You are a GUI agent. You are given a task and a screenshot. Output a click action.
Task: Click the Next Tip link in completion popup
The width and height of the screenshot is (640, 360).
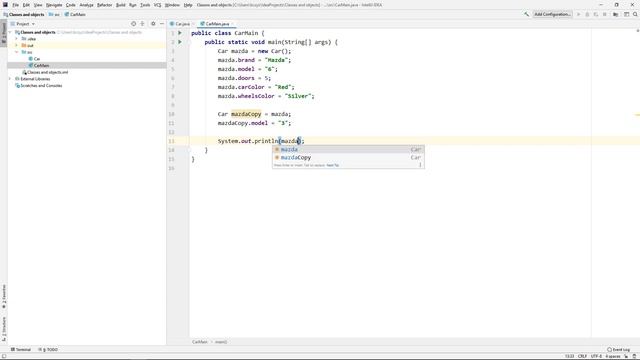(x=333, y=165)
